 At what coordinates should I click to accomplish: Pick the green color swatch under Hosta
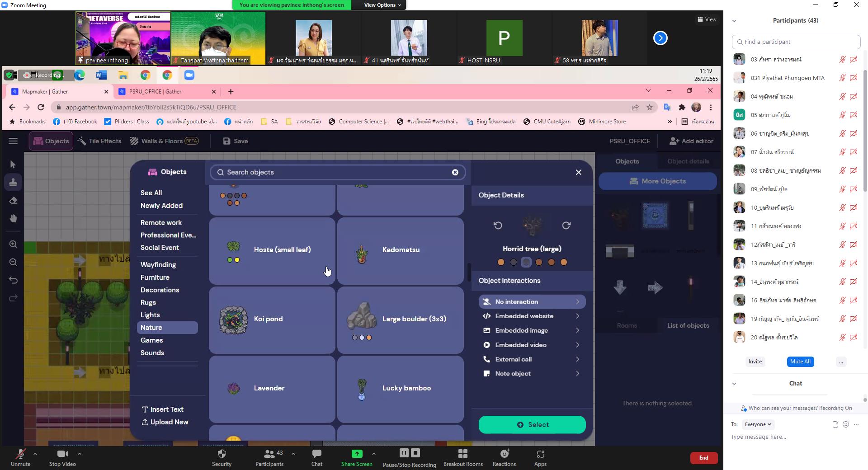tap(230, 260)
